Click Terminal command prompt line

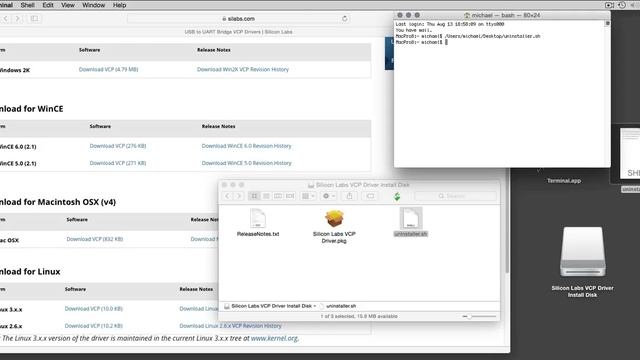422,42
